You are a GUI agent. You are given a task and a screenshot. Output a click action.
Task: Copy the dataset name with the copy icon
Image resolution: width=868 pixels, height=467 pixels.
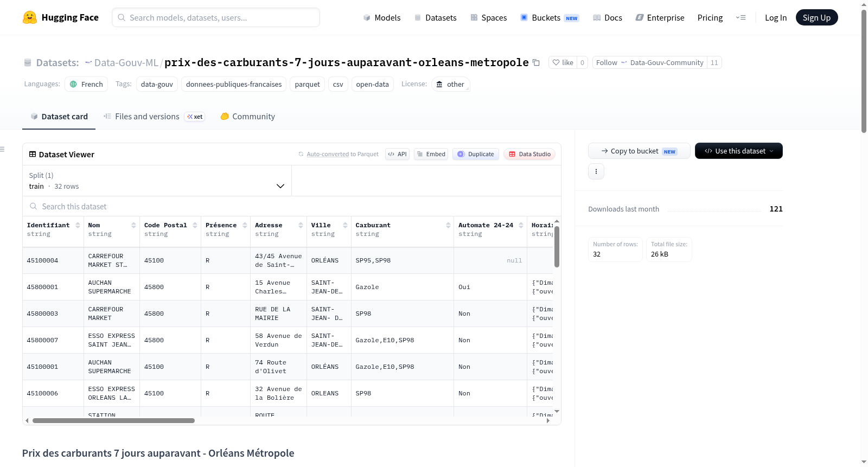[x=536, y=62]
